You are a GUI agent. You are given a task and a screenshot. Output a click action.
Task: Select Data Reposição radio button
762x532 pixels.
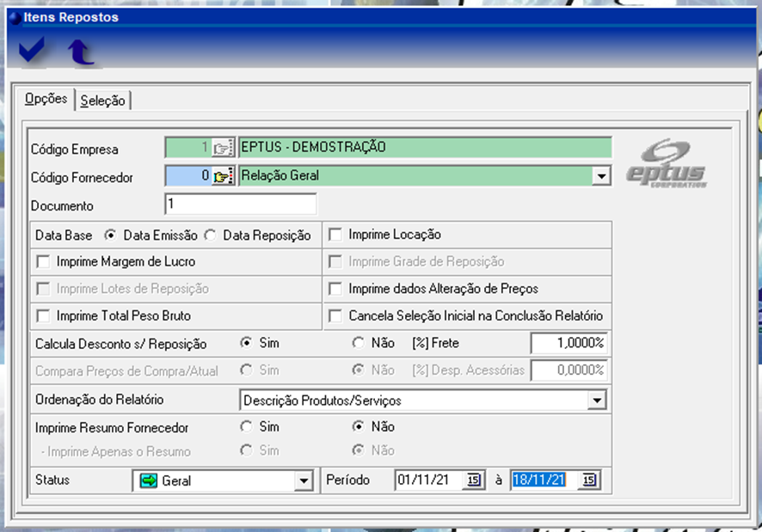click(209, 235)
